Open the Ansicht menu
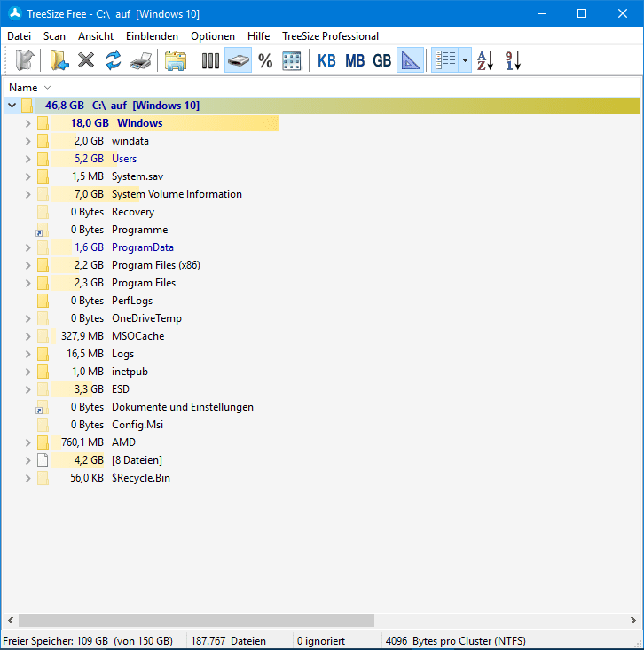This screenshot has width=644, height=650. (x=96, y=36)
